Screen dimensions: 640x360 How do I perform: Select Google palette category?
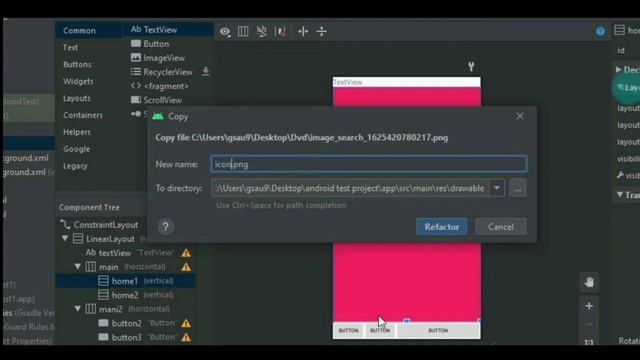click(x=76, y=149)
